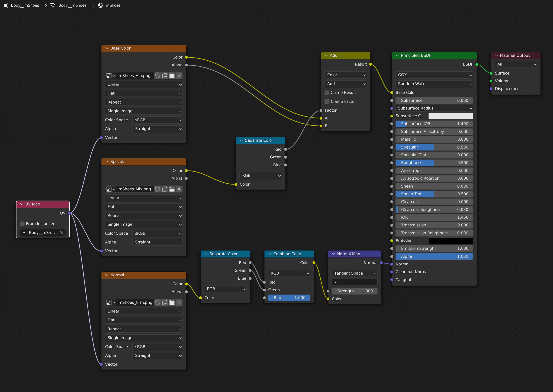Viewport: 553px width, 392px height.
Task: Click Body__mShoes object breadcrumb
Action: pyautogui.click(x=25, y=5)
